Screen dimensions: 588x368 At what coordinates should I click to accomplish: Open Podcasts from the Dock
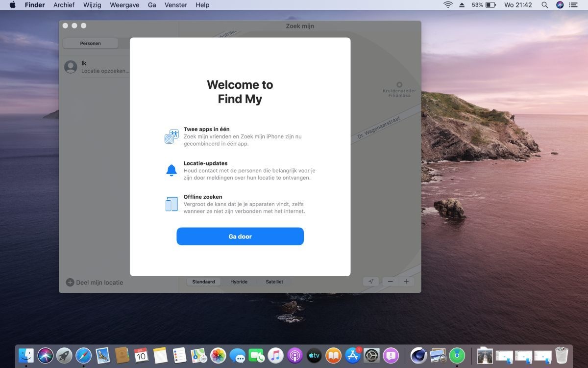coord(295,355)
